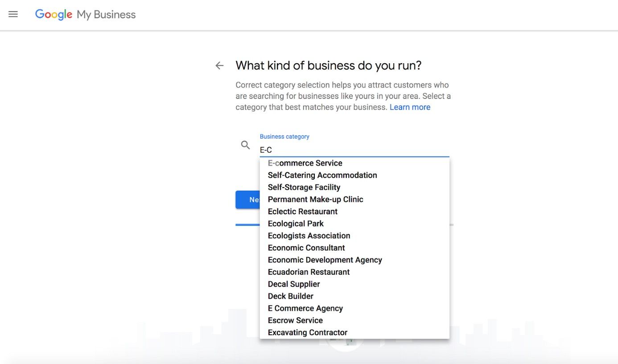
Task: Click the Google My Business logo
Action: click(x=85, y=14)
